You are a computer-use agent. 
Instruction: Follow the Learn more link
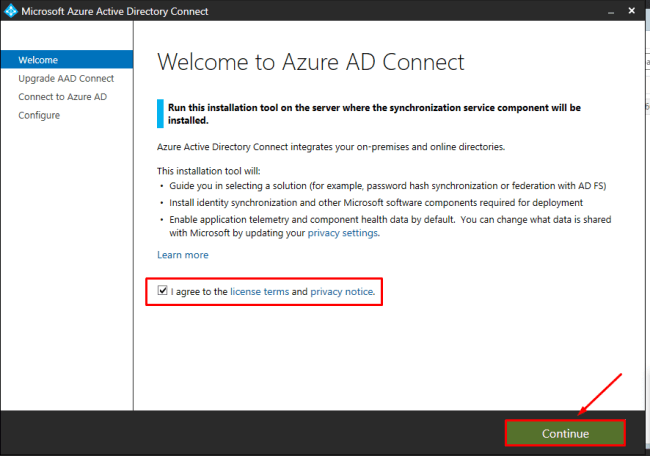click(x=182, y=255)
